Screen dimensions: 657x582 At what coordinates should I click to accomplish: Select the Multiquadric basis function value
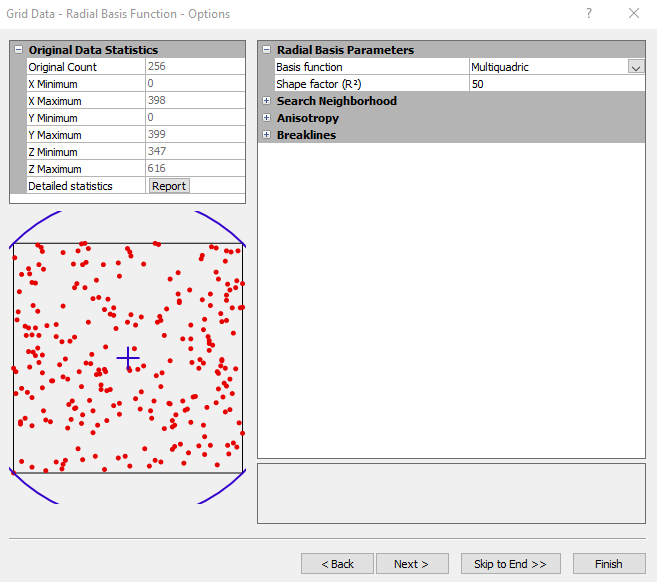(x=500, y=67)
